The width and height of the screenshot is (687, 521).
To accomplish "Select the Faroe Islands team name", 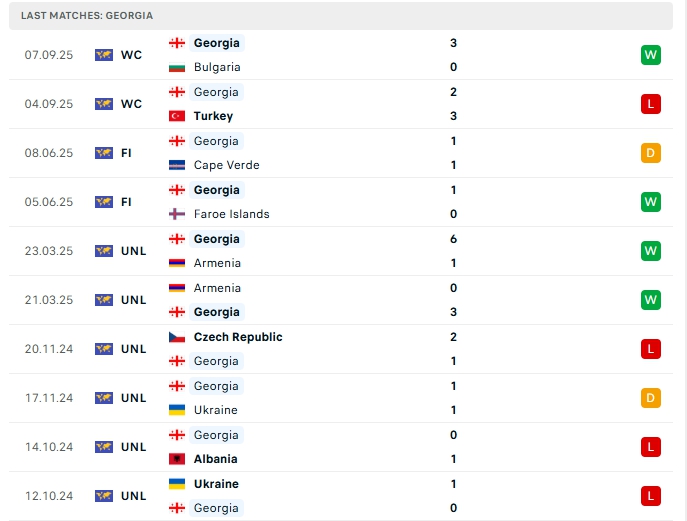I will click(232, 214).
